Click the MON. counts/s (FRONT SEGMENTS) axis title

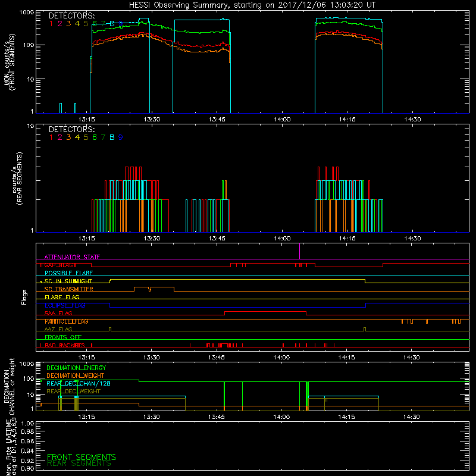(9, 62)
